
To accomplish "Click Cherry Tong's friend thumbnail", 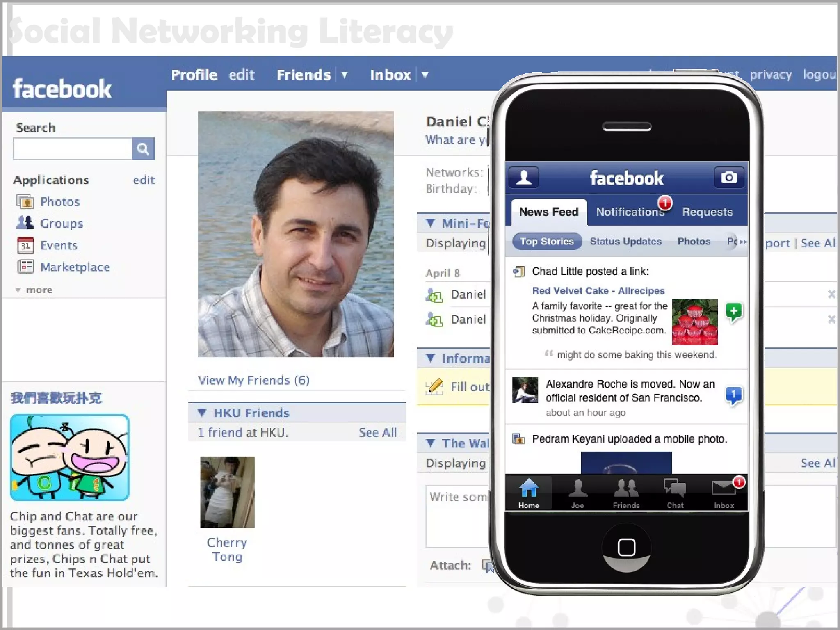I will click(227, 492).
